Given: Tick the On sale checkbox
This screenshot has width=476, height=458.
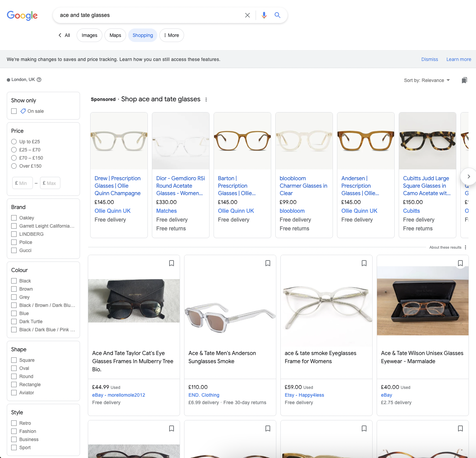Looking at the screenshot, I should (14, 111).
